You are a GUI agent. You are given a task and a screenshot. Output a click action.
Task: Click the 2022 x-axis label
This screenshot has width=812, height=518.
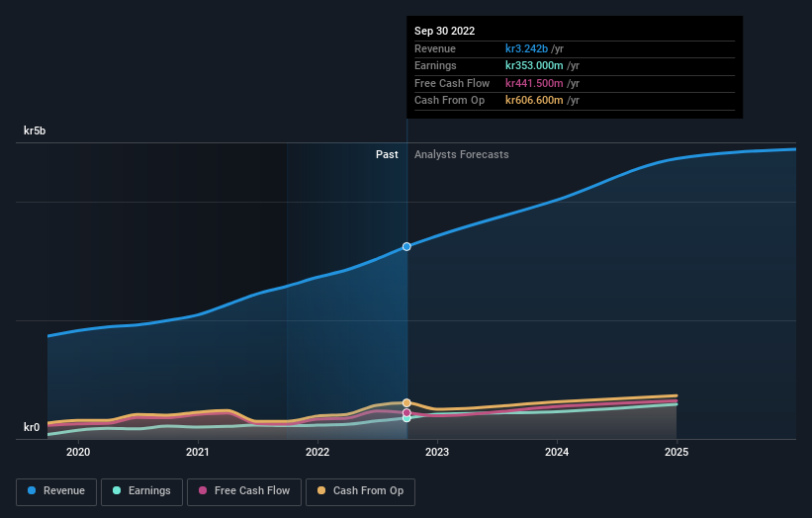pos(317,452)
